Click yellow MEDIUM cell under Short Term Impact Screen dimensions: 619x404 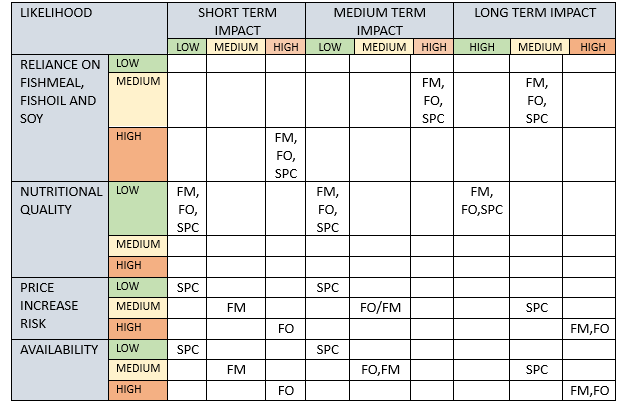click(x=236, y=47)
